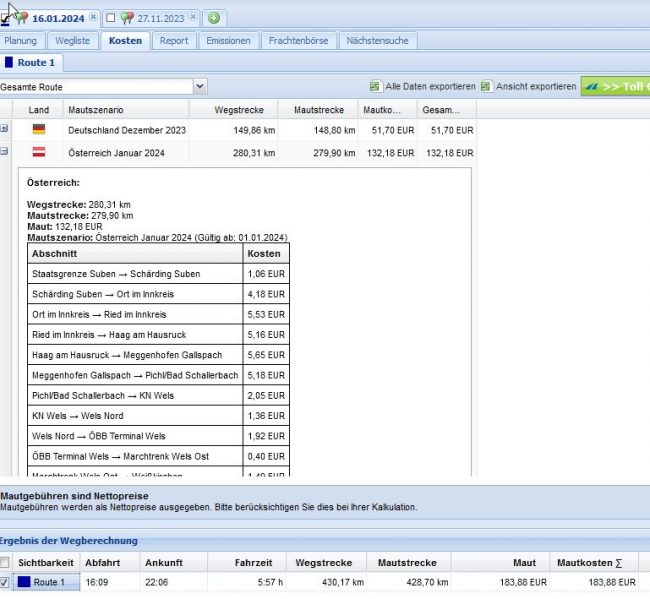Collapse the Österreich Januar 2024 row

coord(4,152)
